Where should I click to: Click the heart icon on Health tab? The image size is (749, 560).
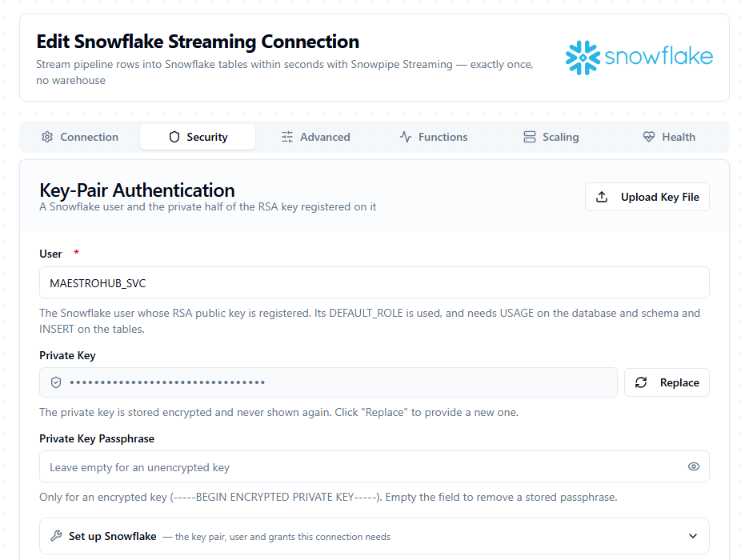pyautogui.click(x=649, y=137)
